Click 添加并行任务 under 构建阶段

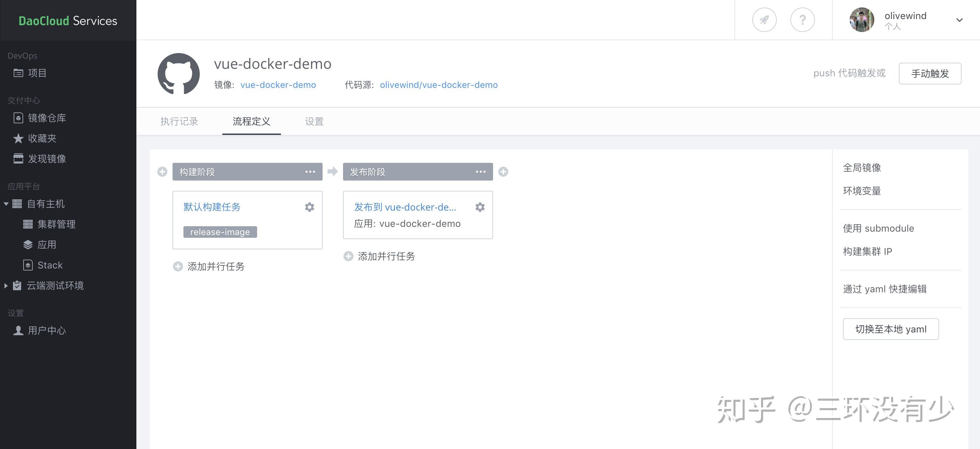(x=215, y=266)
